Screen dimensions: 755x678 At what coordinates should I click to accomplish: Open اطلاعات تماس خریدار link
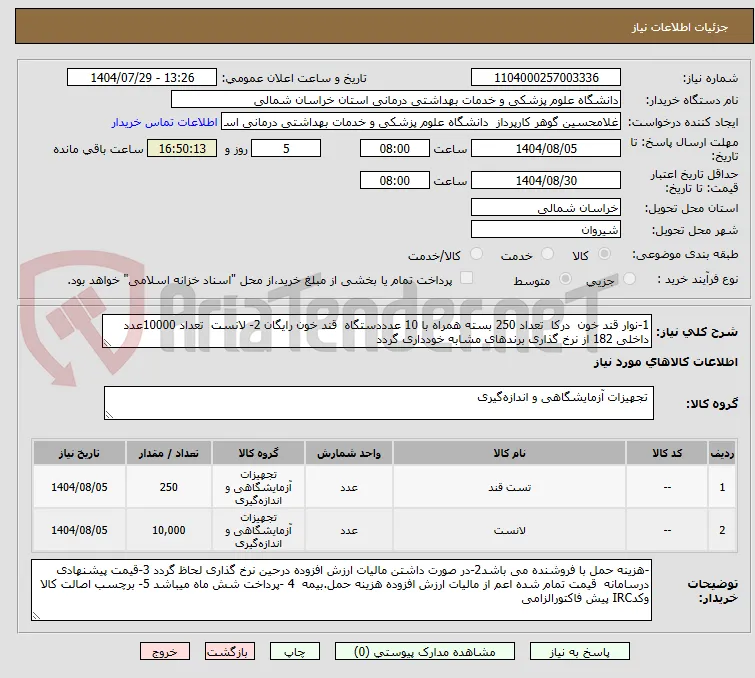click(165, 122)
